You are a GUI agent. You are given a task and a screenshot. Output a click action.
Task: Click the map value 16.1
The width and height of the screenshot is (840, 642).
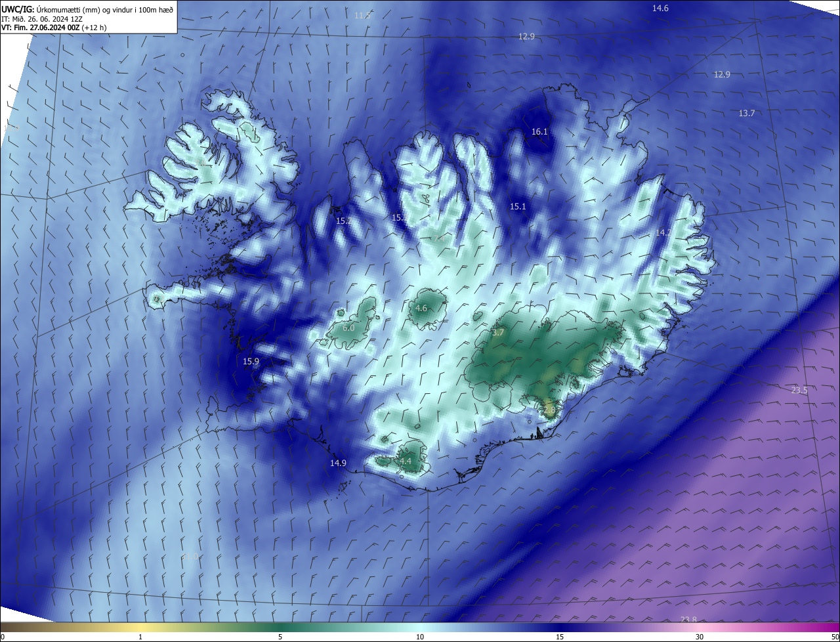(x=539, y=132)
